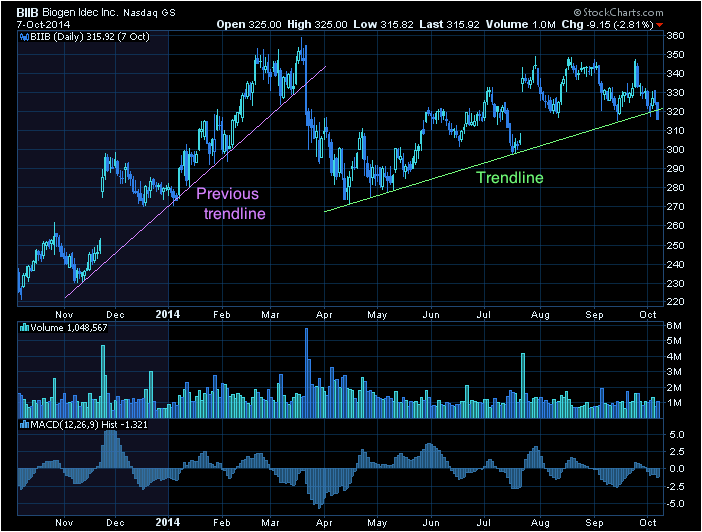702x532 pixels.
Task: Select the 7-Oct-2014 date text
Action: pyautogui.click(x=43, y=25)
